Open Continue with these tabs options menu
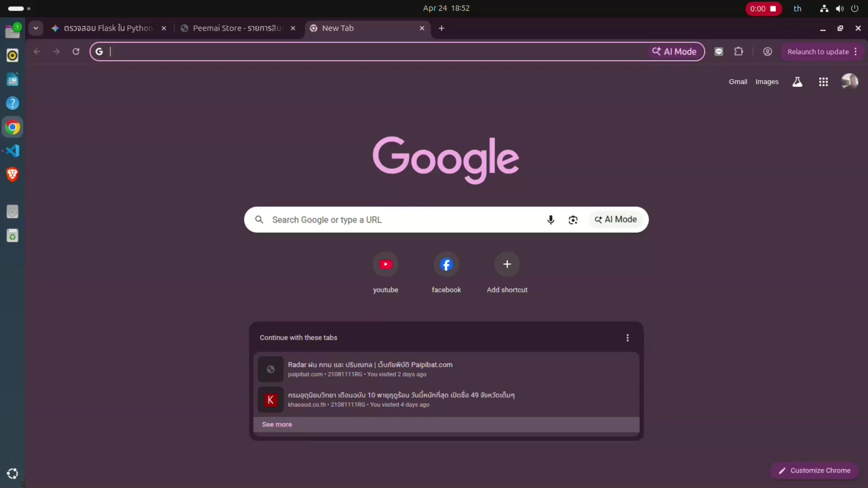The height and width of the screenshot is (488, 868). [627, 338]
